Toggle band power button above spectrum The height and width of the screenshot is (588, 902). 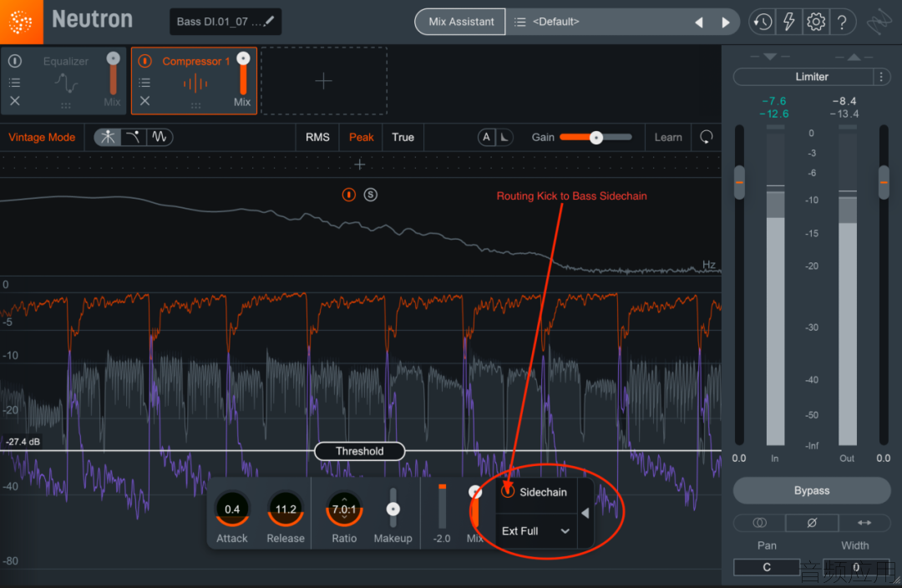(x=348, y=195)
